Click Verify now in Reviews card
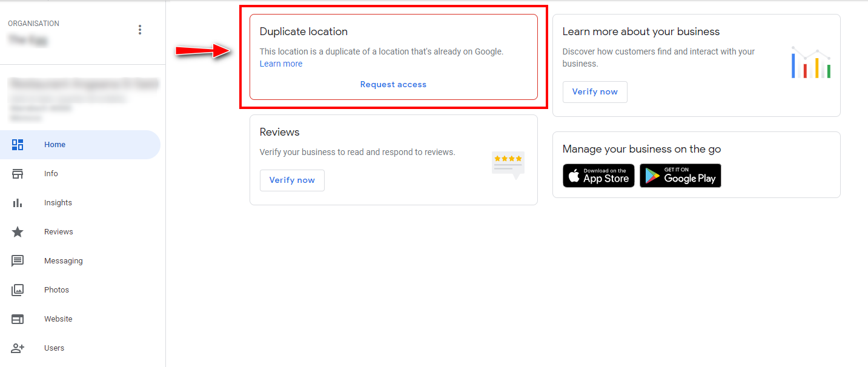This screenshot has height=367, width=868. (x=292, y=180)
